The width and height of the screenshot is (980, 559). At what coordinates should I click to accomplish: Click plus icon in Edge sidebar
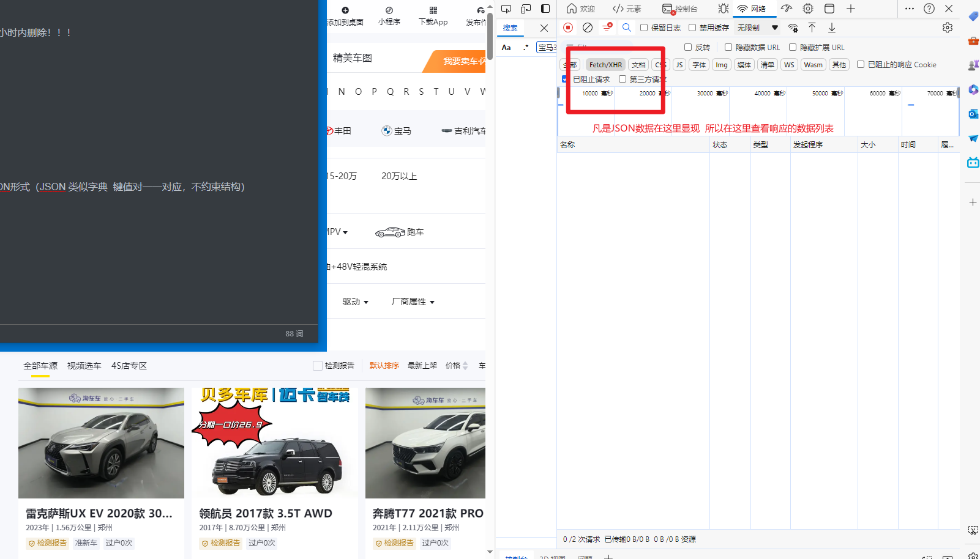pyautogui.click(x=973, y=202)
